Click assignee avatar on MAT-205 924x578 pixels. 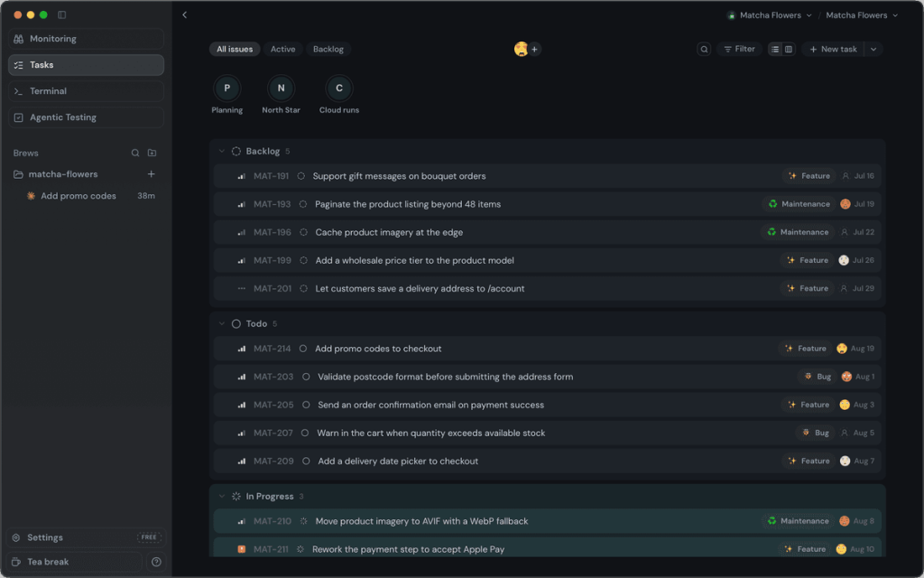click(x=845, y=405)
